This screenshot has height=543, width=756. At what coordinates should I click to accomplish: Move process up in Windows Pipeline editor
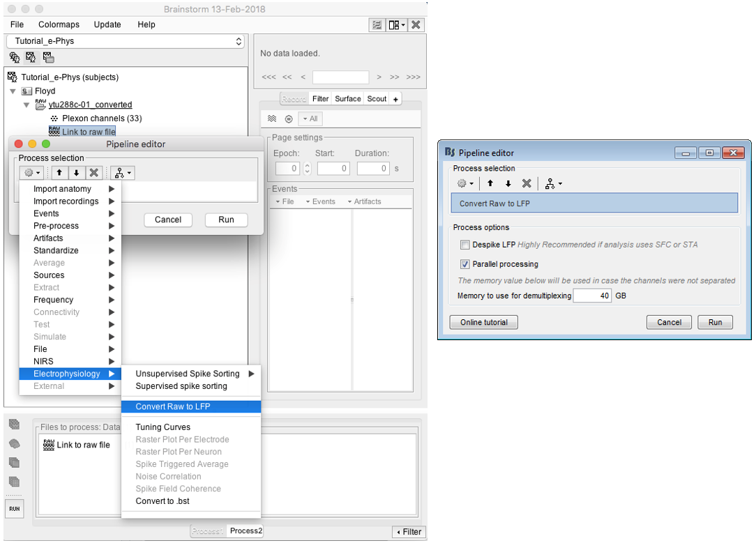[x=490, y=183]
